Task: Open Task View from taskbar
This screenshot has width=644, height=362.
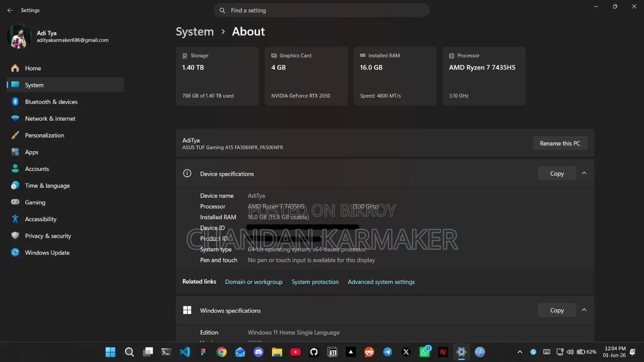Action: click(148, 352)
